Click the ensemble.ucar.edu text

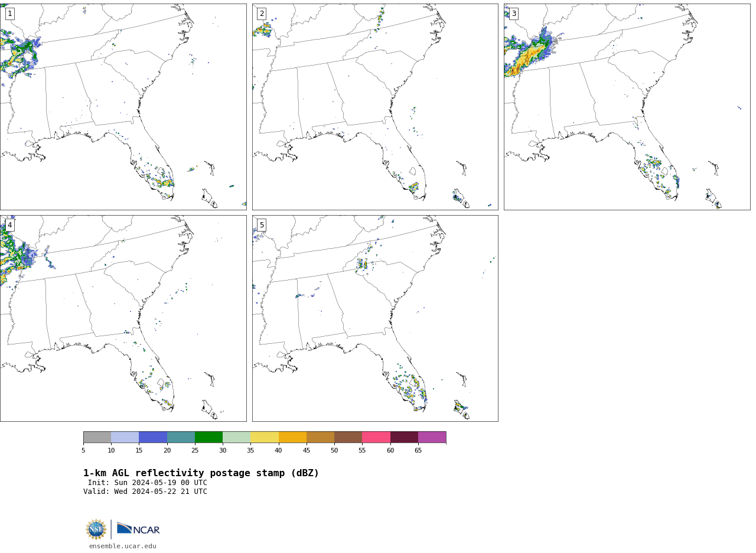click(123, 546)
